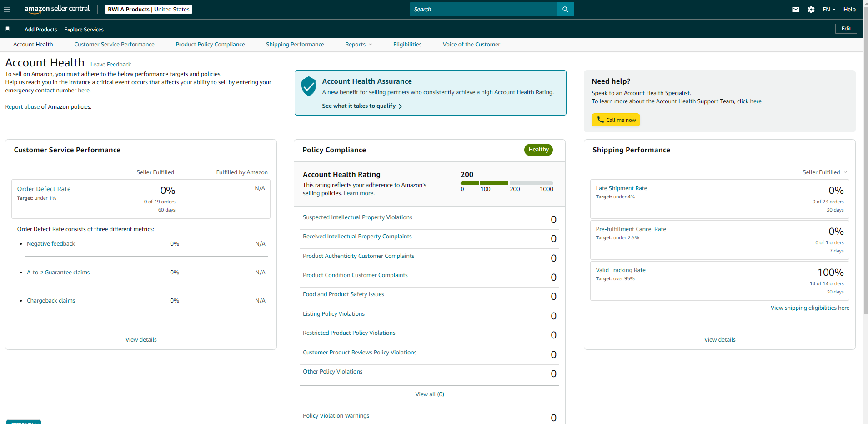This screenshot has width=868, height=424.
Task: Open the hamburger navigation menu
Action: point(7,10)
